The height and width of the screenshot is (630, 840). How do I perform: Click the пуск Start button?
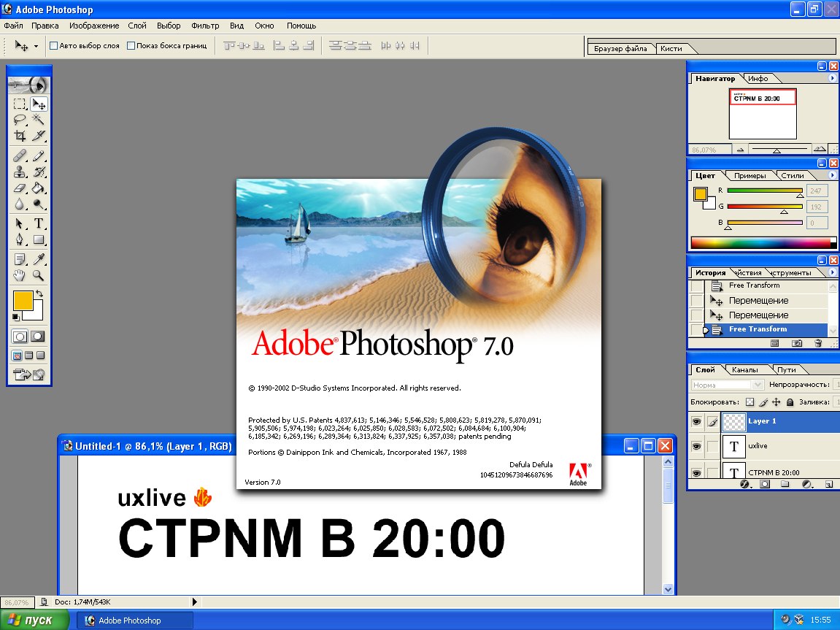34,620
